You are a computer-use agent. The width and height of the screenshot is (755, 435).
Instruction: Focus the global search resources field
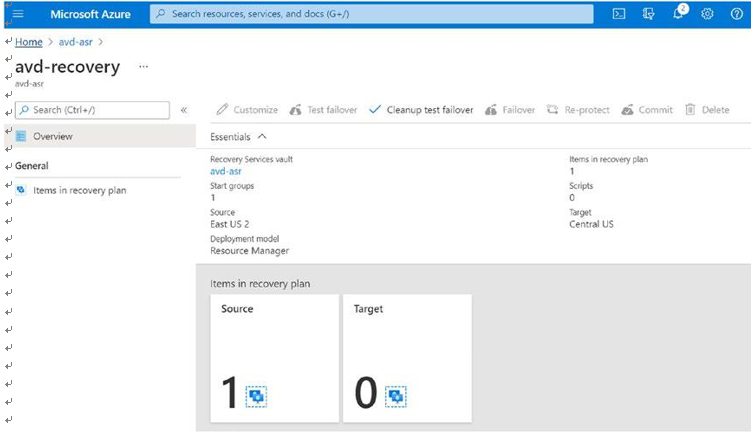point(372,14)
